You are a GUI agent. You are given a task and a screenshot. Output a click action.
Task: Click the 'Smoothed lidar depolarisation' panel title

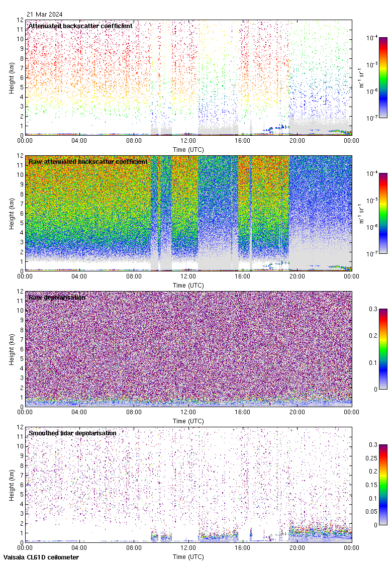coord(72,433)
